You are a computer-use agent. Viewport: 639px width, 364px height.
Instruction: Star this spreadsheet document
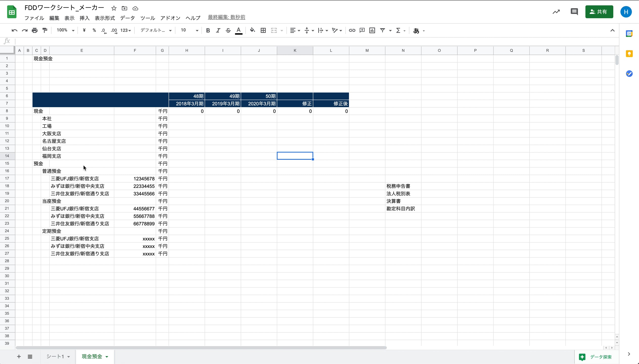[114, 8]
